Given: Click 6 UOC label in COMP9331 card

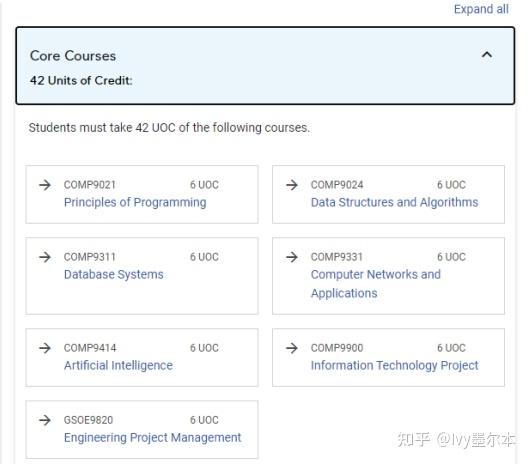Looking at the screenshot, I should point(451,257).
